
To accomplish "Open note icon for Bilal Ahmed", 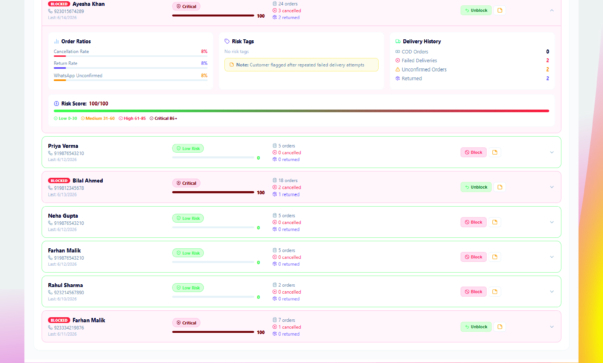I will pos(500,187).
